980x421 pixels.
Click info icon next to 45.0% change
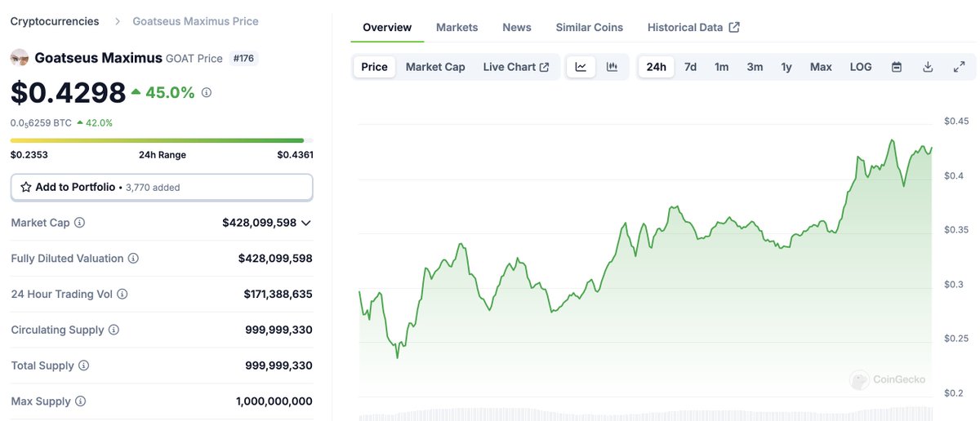206,93
